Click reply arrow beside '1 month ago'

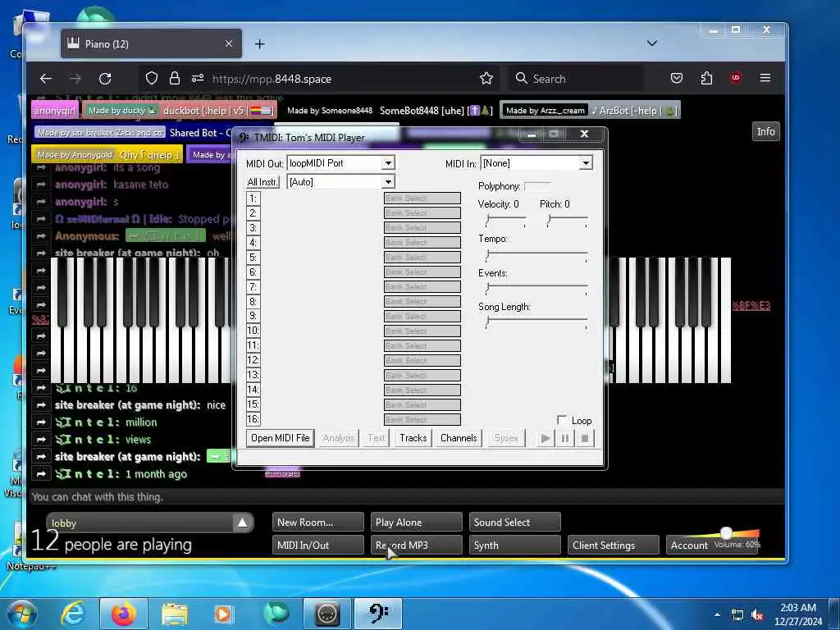(41, 474)
